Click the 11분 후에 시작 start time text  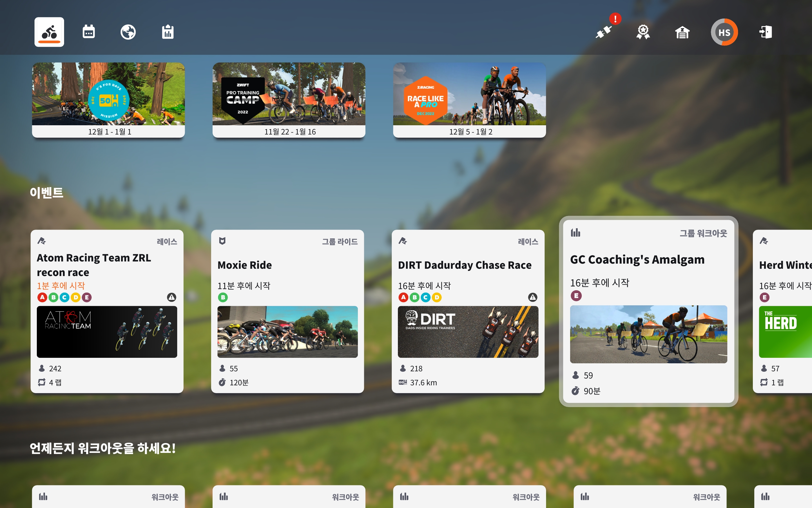pyautogui.click(x=244, y=286)
